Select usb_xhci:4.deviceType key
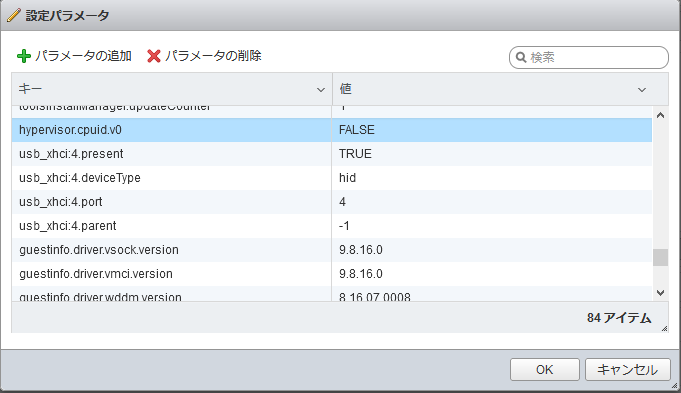Image resolution: width=681 pixels, height=393 pixels. (80, 178)
